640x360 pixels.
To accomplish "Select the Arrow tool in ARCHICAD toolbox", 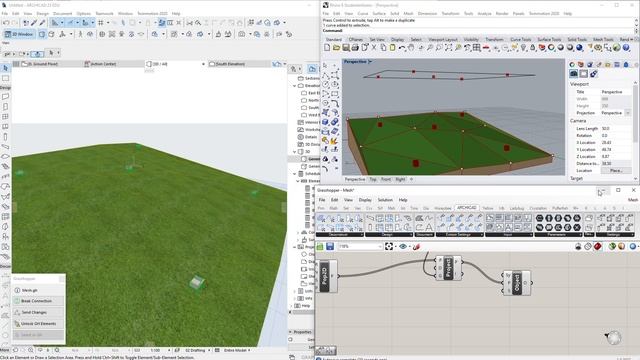I will [5, 68].
